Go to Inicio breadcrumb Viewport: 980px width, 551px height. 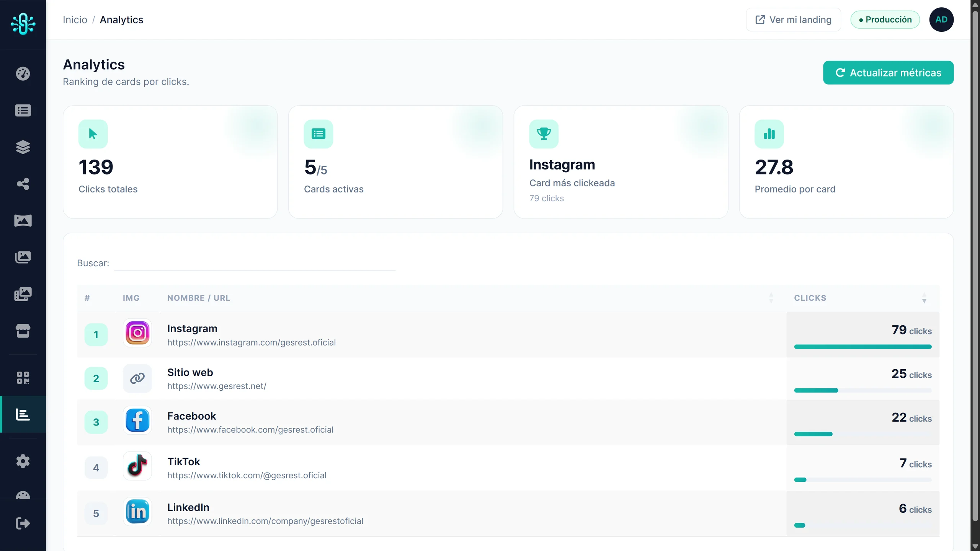click(75, 20)
